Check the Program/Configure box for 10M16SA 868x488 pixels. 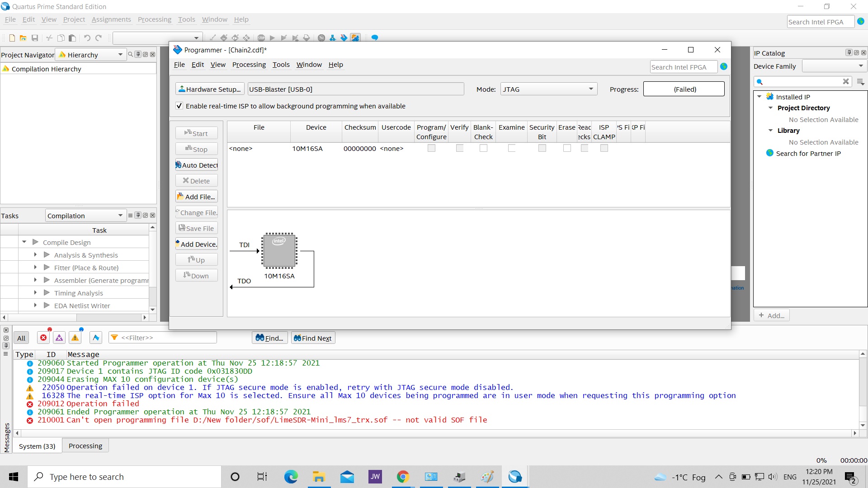[x=431, y=148]
